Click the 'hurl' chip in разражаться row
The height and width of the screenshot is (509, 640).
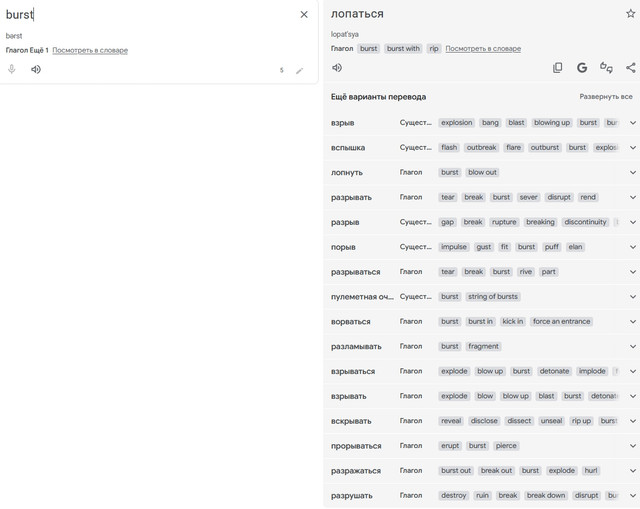(x=591, y=471)
